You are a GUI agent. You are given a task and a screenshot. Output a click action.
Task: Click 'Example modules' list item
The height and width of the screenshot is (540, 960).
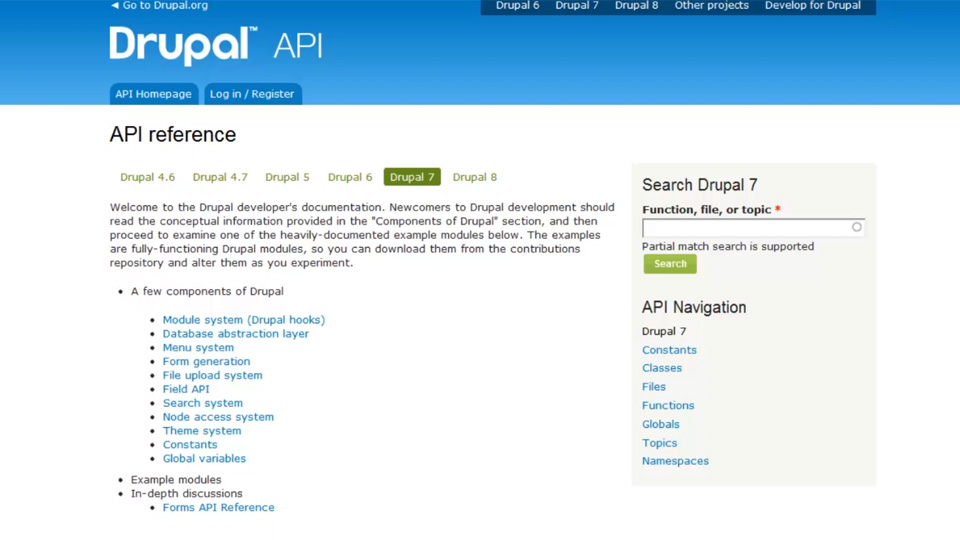tap(176, 480)
